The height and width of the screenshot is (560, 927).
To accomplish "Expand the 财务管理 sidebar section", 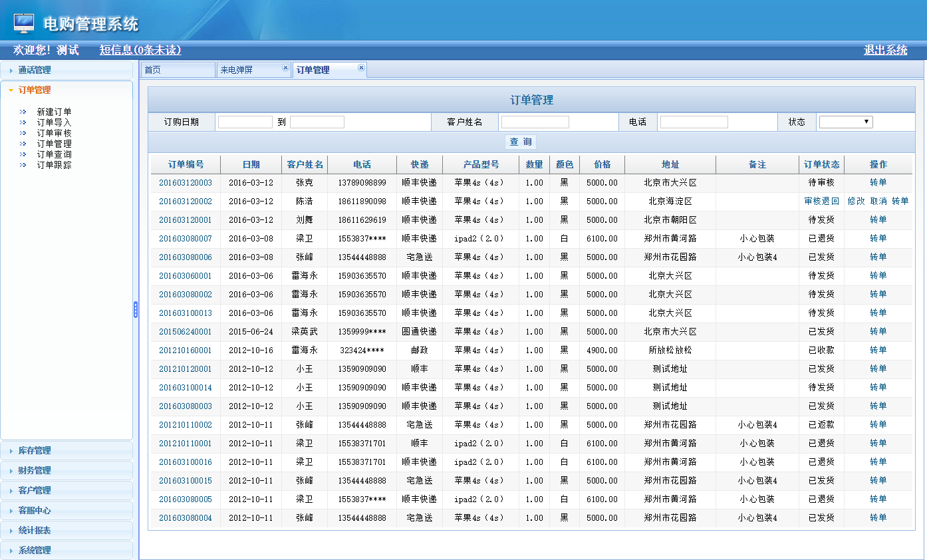I will [x=66, y=470].
